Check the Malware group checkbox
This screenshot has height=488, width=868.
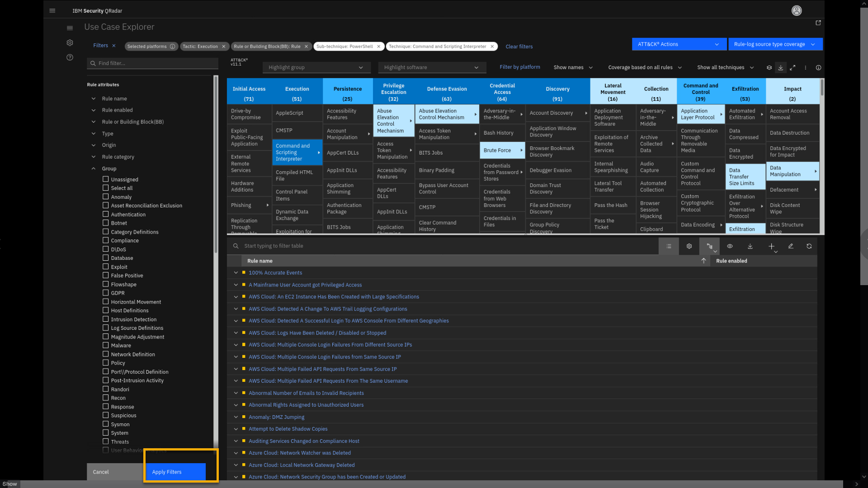(105, 345)
